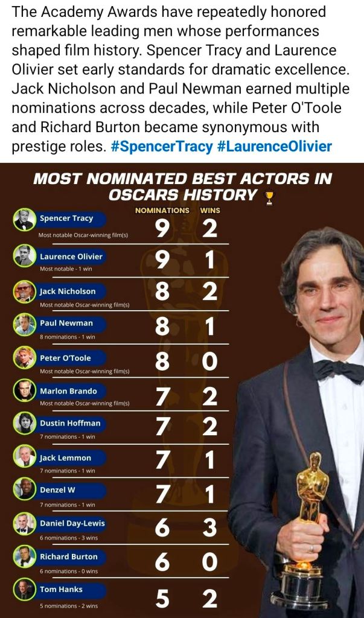Image resolution: width=364 pixels, height=618 pixels.
Task: Click Spencer Tracy's avatar icon
Action: tap(25, 220)
